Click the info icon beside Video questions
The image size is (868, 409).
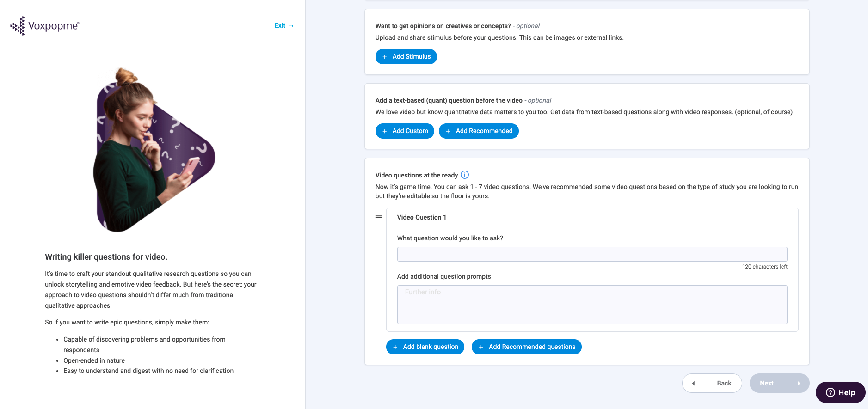pos(465,175)
